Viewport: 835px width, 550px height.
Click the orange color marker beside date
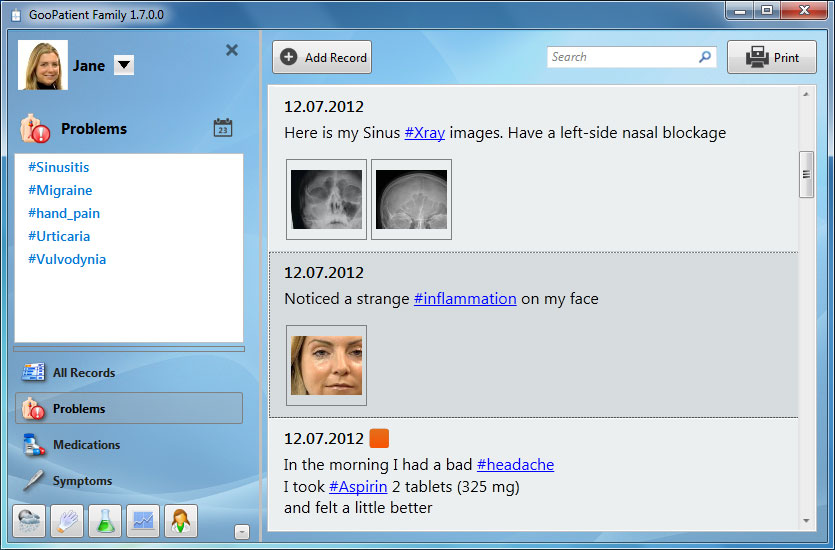[x=379, y=439]
